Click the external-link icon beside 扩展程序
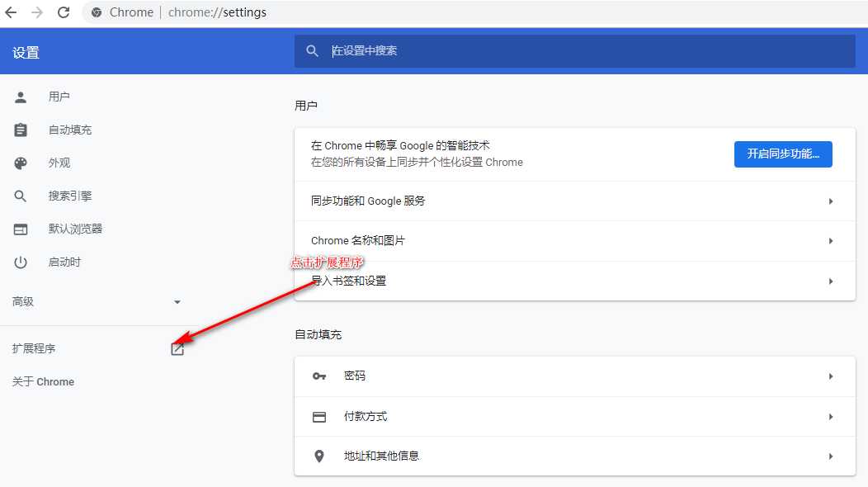The width and height of the screenshot is (868, 487). (177, 349)
